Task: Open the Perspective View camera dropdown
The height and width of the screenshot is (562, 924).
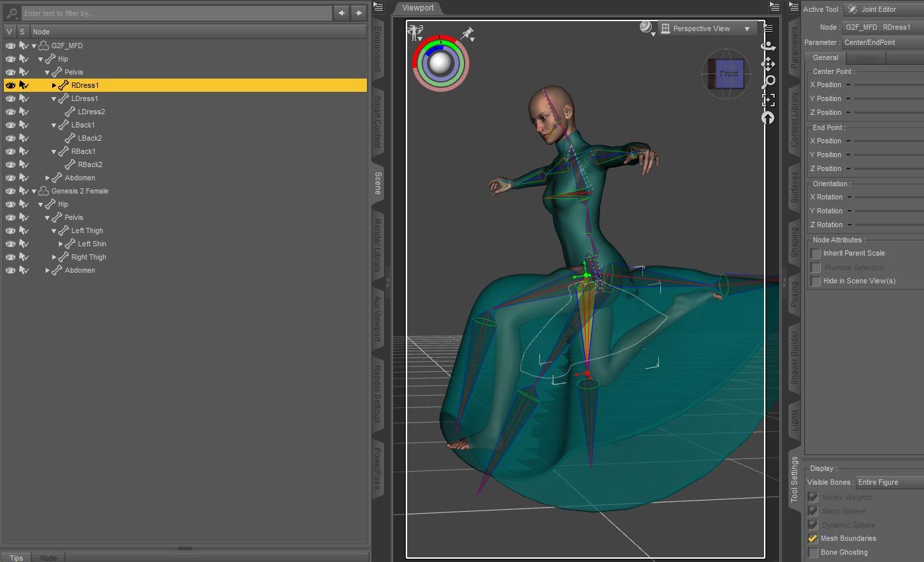Action: [x=707, y=28]
